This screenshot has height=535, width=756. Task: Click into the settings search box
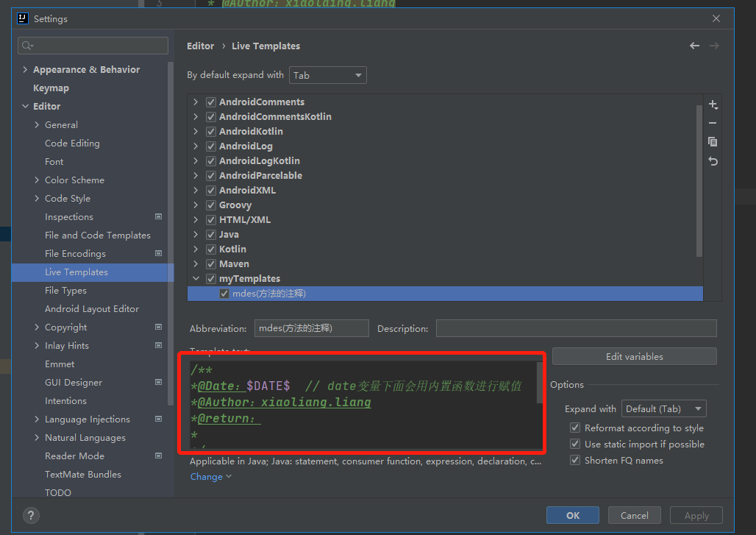(x=93, y=46)
